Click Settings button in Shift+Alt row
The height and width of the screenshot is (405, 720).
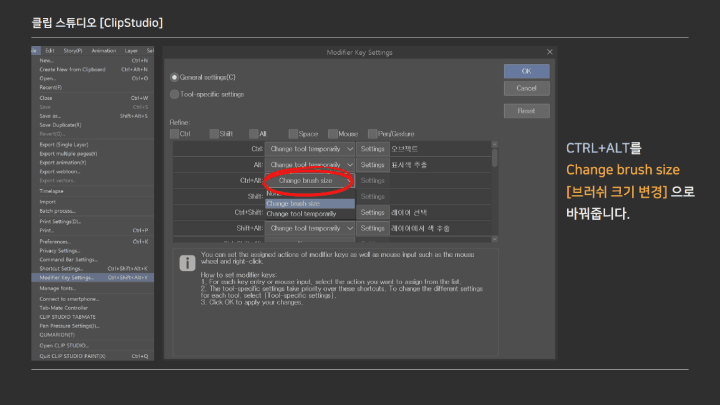[x=372, y=228]
